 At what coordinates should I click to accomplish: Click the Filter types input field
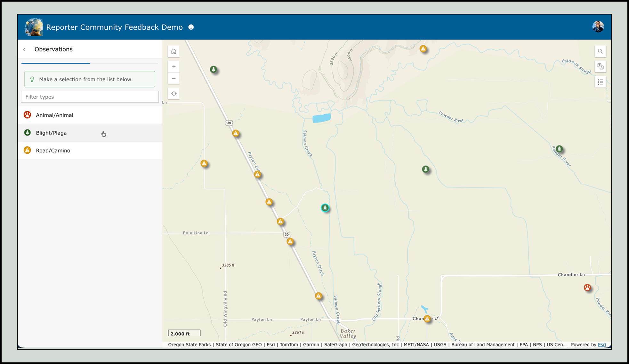click(90, 97)
